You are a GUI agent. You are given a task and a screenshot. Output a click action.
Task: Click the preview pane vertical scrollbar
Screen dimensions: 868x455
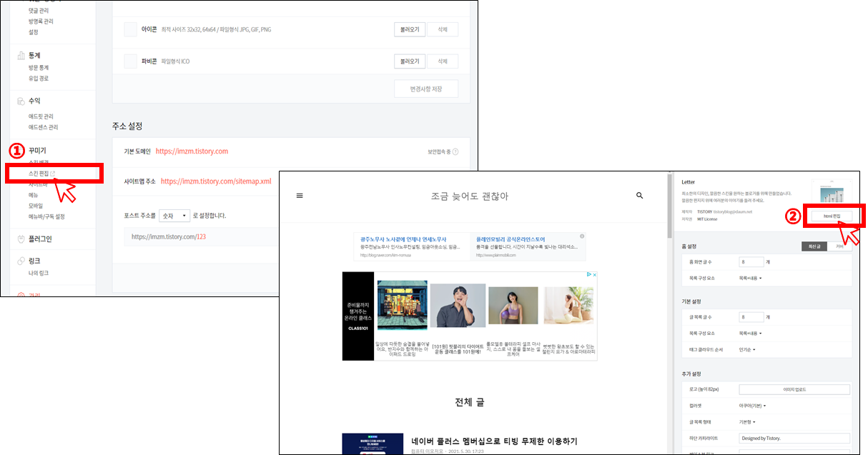coord(669,204)
